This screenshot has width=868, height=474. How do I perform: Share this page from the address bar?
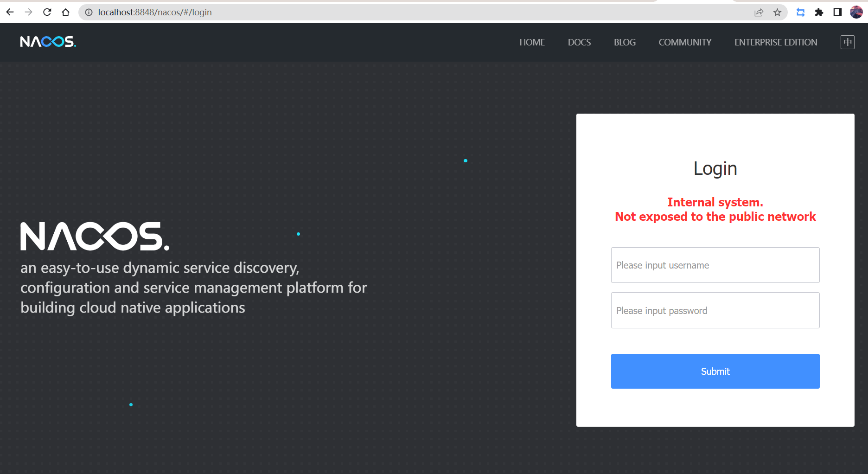click(759, 13)
